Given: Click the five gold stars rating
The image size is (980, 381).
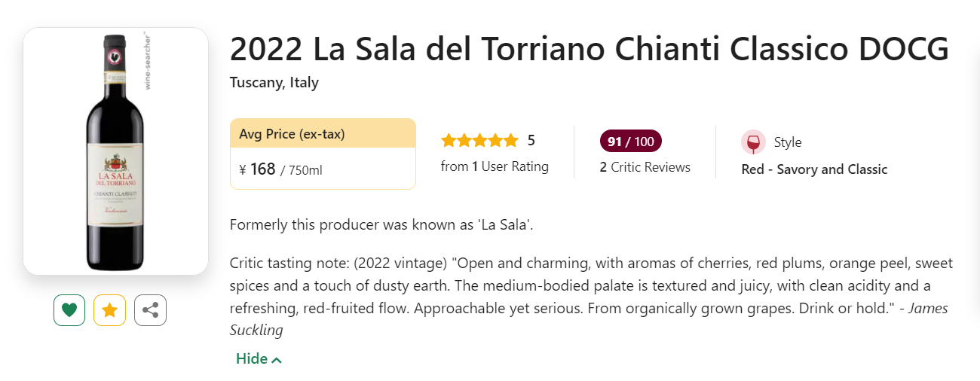Looking at the screenshot, I should (479, 141).
